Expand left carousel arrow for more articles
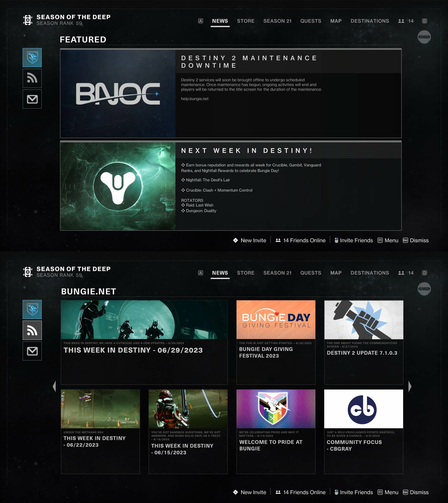 54,386
